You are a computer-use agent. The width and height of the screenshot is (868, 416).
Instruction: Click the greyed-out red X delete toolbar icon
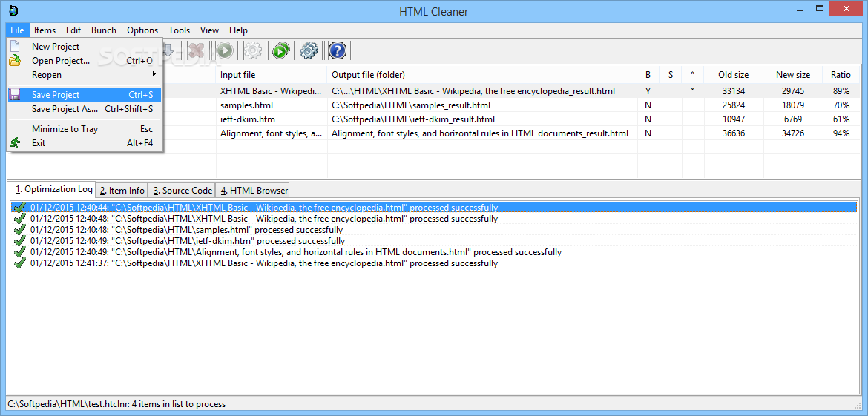[196, 51]
